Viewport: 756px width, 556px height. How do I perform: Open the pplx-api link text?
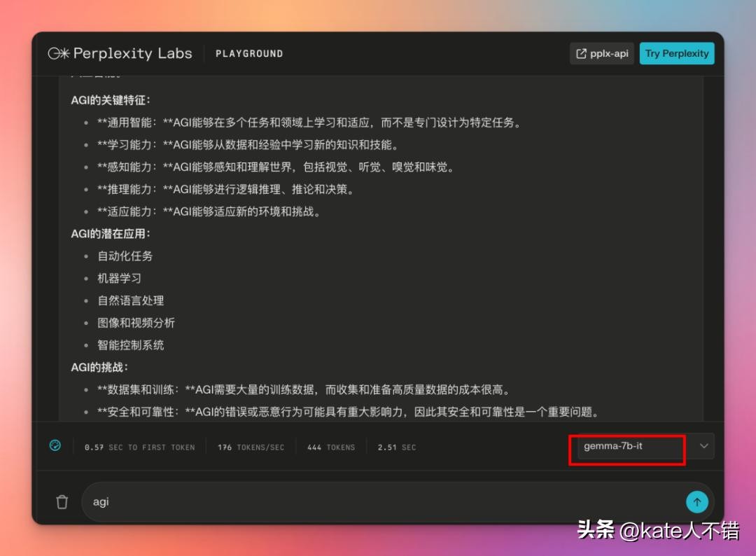[x=609, y=53]
